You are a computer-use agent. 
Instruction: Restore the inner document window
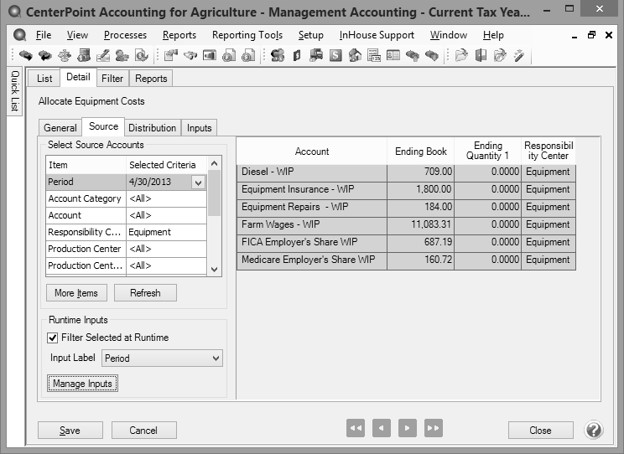[x=591, y=35]
